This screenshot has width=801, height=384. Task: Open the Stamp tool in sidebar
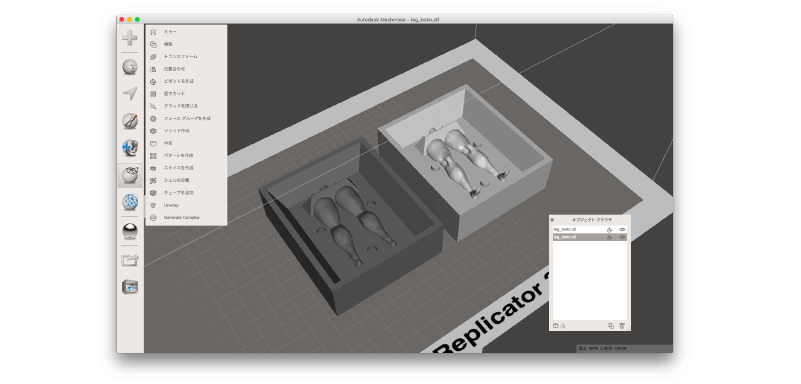pyautogui.click(x=130, y=148)
